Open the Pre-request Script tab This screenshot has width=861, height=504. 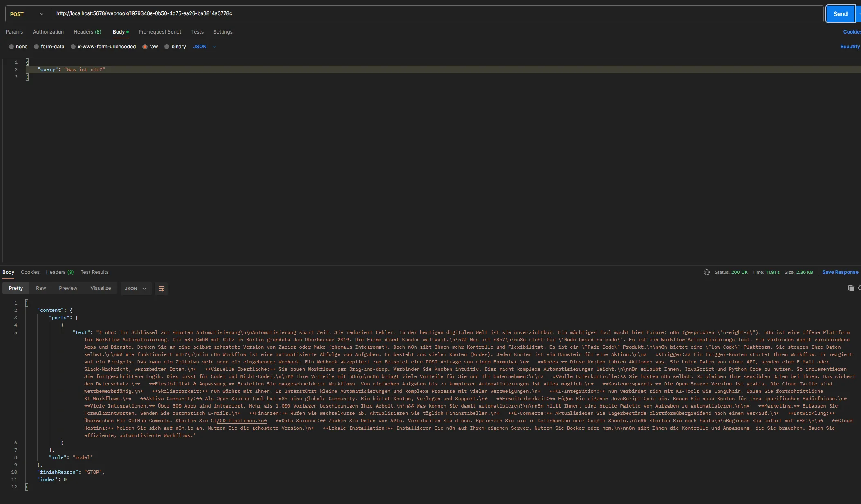(159, 32)
